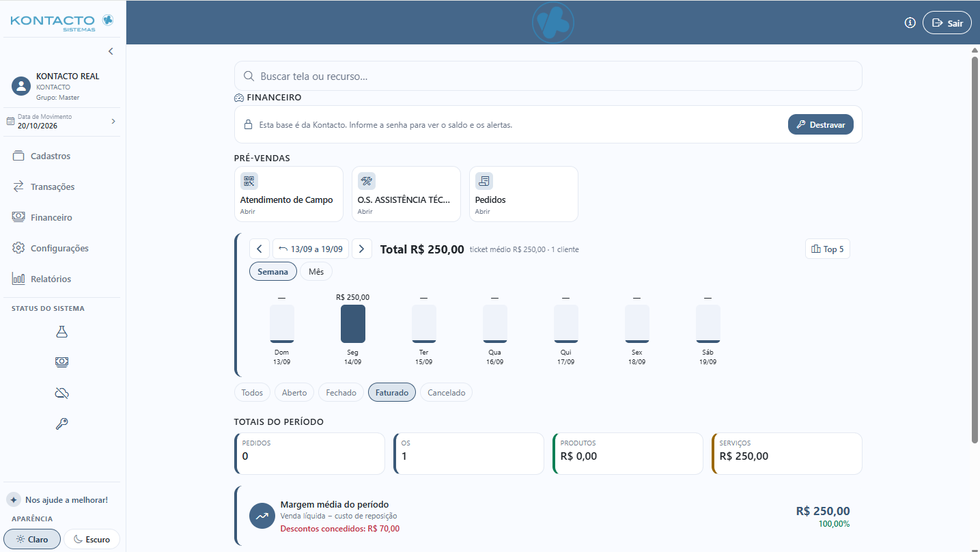The width and height of the screenshot is (980, 552).
Task: Click the receipt icon on the Pedidos card
Action: coord(484,181)
